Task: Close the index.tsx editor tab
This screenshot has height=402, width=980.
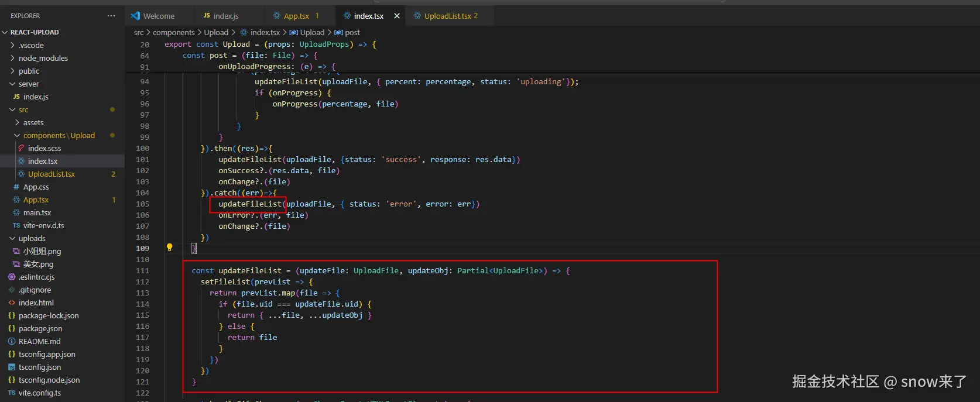Action: coord(397,16)
